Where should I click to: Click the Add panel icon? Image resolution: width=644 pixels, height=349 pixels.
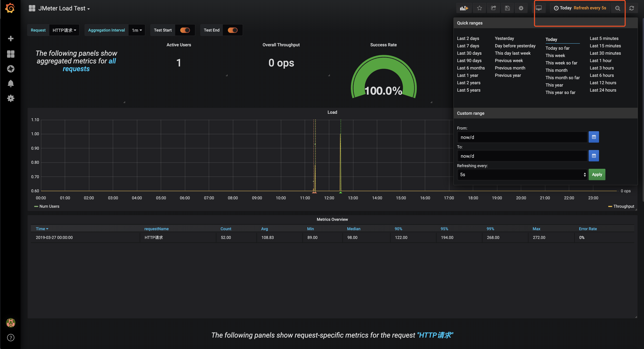[464, 8]
